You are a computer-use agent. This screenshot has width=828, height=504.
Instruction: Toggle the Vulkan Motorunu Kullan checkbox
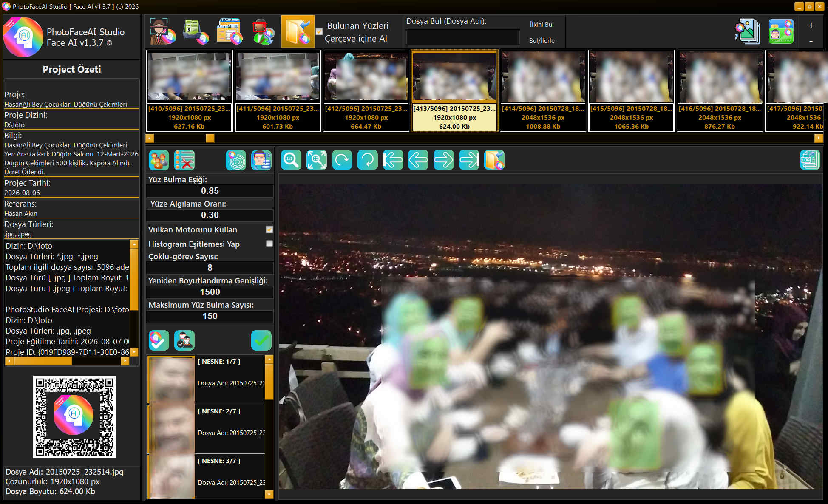pos(269,229)
